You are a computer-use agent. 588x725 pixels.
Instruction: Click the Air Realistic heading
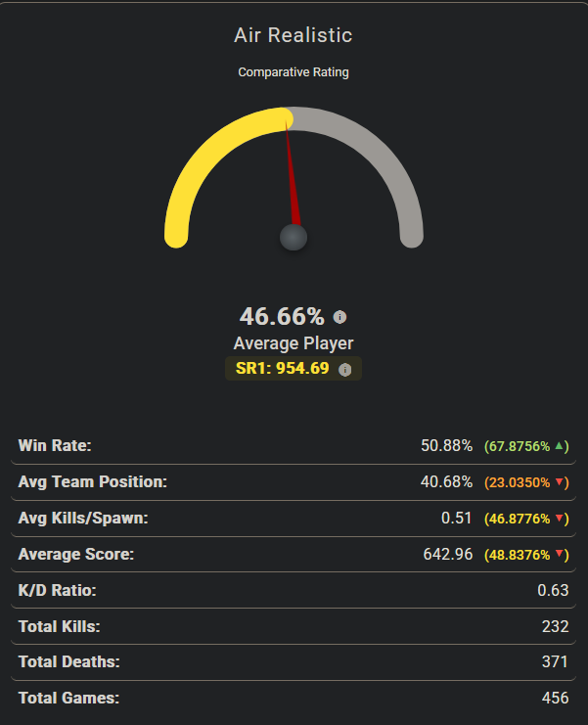point(294,36)
